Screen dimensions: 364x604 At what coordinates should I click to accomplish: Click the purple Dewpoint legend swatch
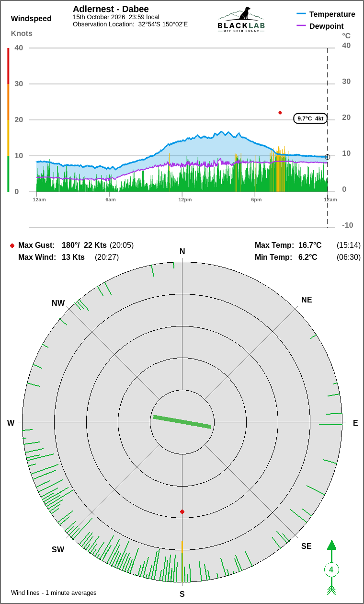(301, 26)
